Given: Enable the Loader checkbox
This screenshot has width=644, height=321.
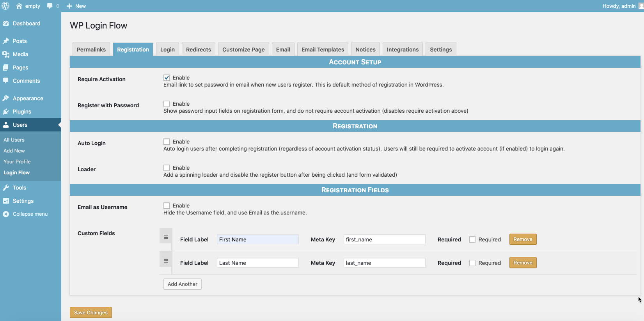Looking at the screenshot, I should [x=167, y=168].
